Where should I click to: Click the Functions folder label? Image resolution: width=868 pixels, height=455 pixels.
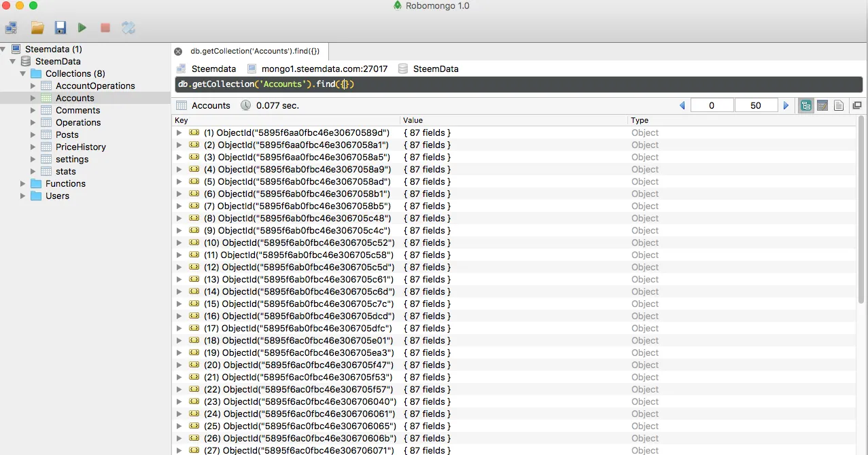[x=65, y=183]
